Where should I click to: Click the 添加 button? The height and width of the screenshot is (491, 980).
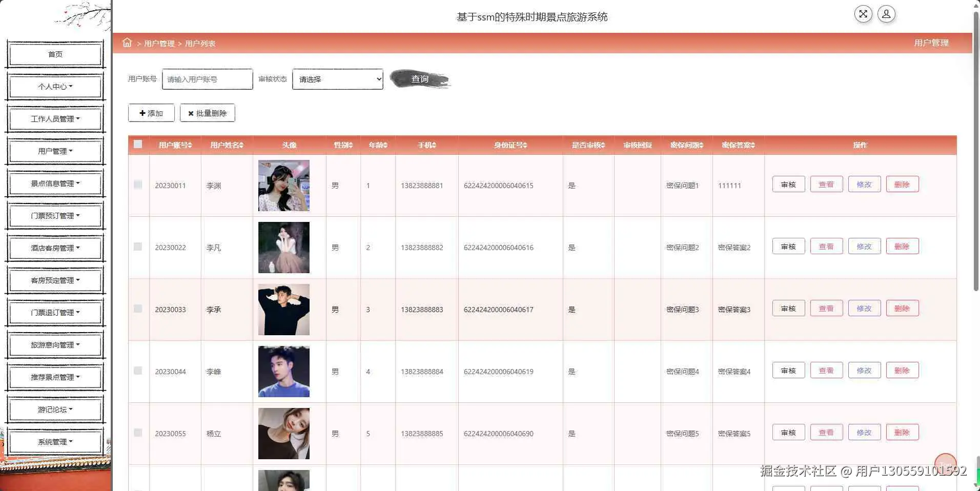(x=151, y=113)
